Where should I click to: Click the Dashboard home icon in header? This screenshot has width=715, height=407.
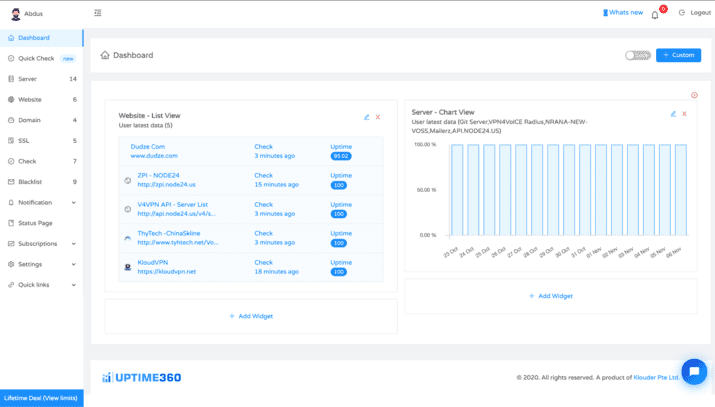[105, 55]
